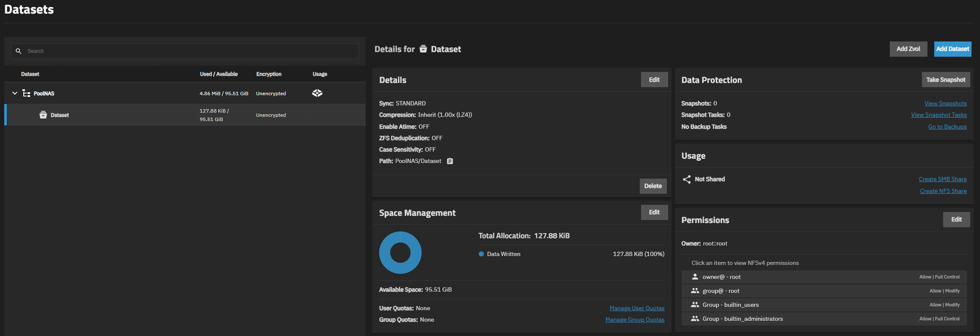Expand the owner@ - root permission item
Screen dimensions: 980x336
[x=824, y=277]
